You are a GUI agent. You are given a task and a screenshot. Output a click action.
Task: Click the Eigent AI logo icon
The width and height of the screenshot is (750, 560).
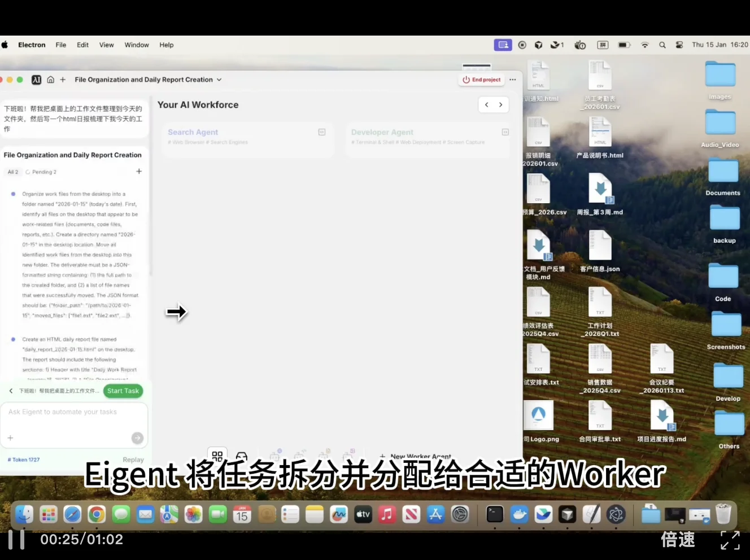(x=36, y=80)
